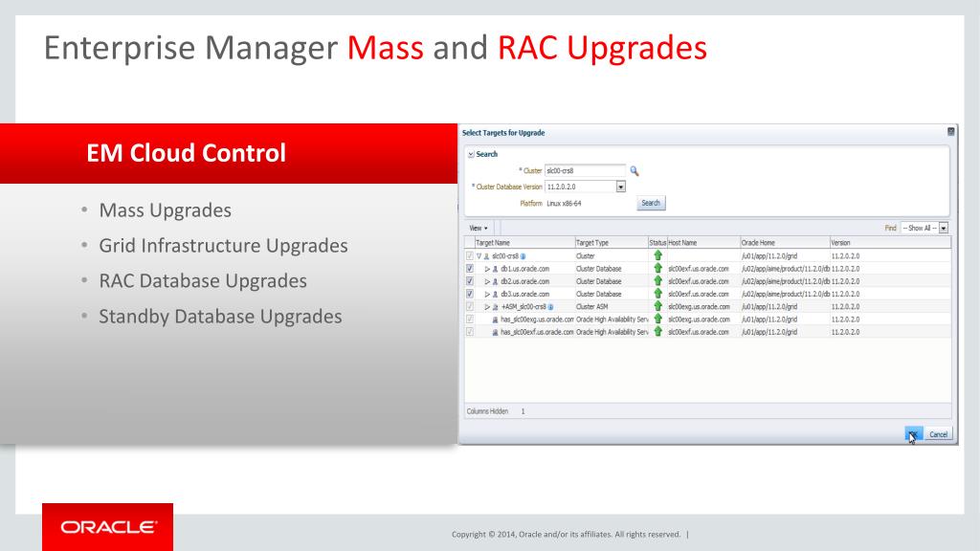This screenshot has height=551, width=980.
Task: Toggle the checkbox for db3.us.oracle.com
Action: [469, 294]
